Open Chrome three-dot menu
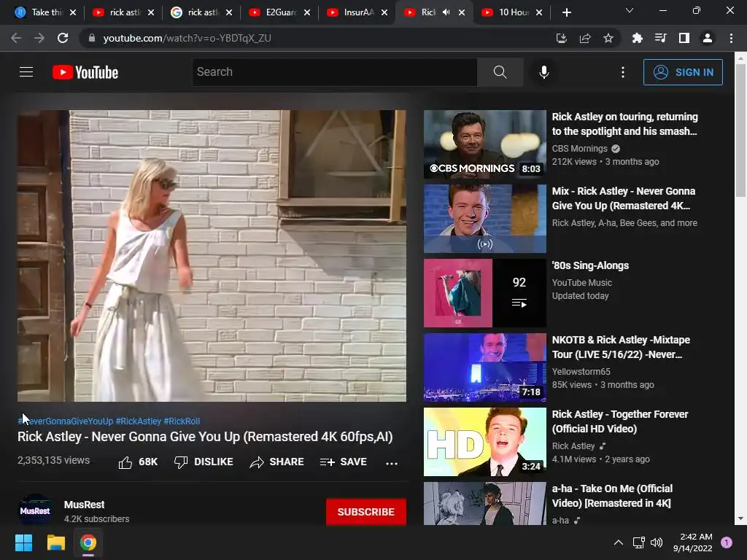Screen dimensions: 747x560 click(x=731, y=38)
